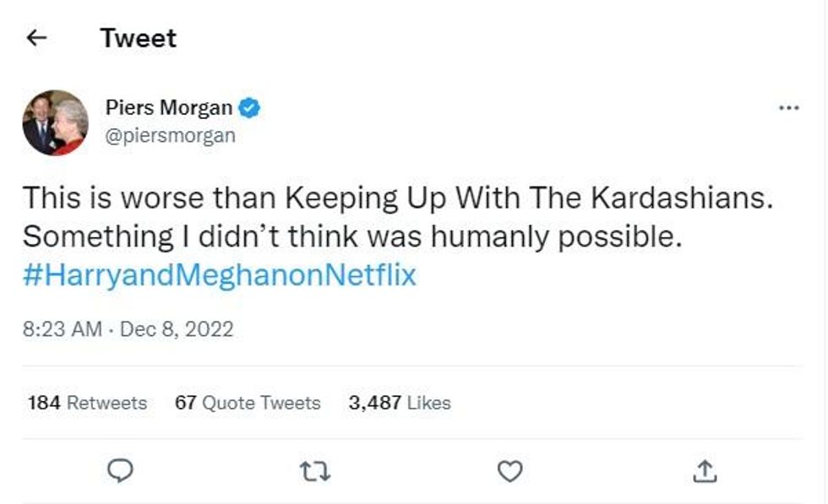Open Piers Morgan's profile picture
Viewport: 828px width, 504px height.
55,122
